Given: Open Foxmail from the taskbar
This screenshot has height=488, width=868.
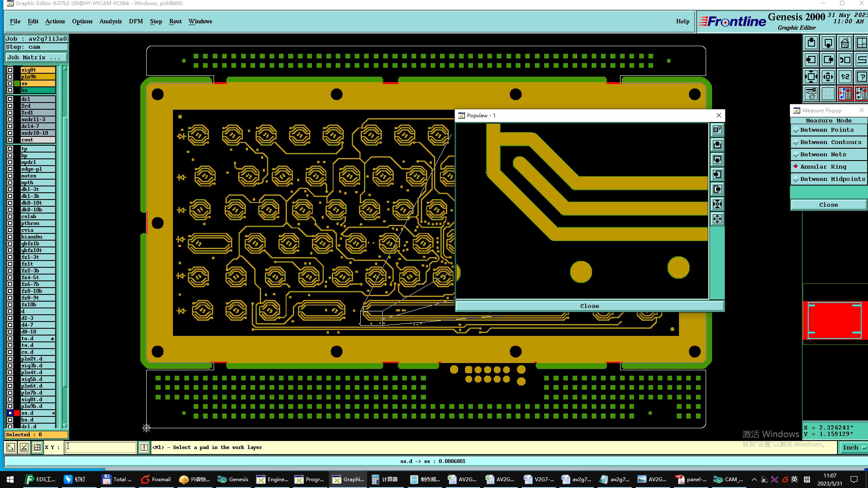Looking at the screenshot, I should pos(156,479).
